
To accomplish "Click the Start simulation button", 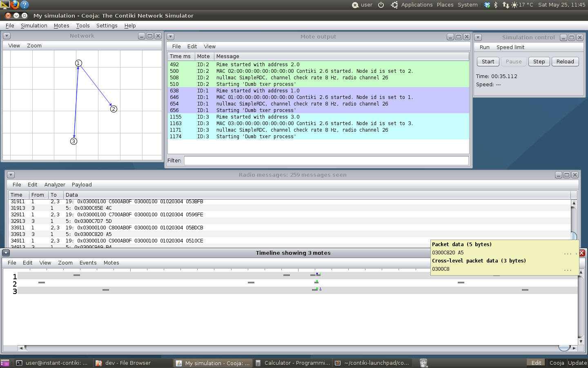I will [488, 62].
